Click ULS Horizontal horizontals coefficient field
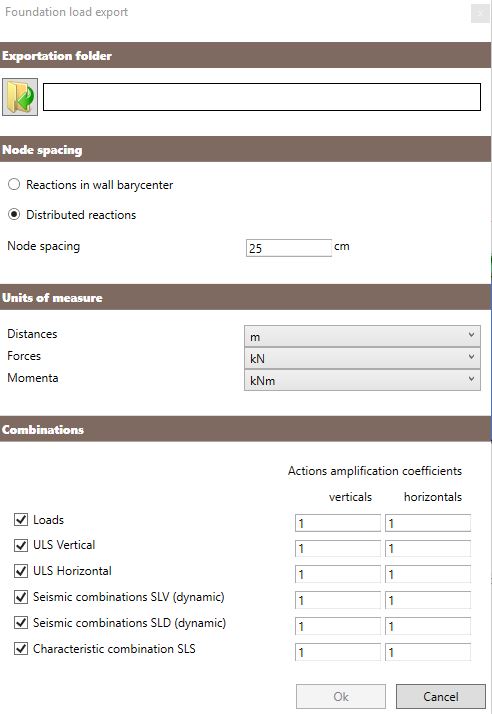492x714 pixels. pos(428,575)
